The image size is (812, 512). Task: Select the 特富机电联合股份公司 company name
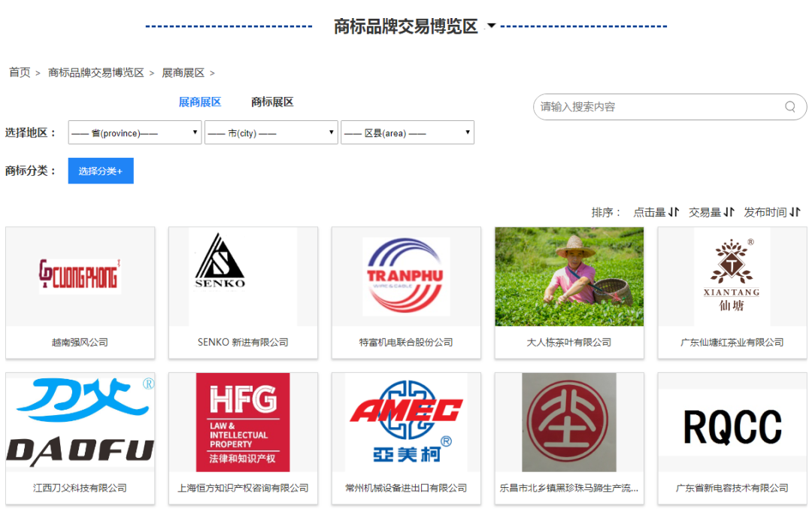pos(406,342)
